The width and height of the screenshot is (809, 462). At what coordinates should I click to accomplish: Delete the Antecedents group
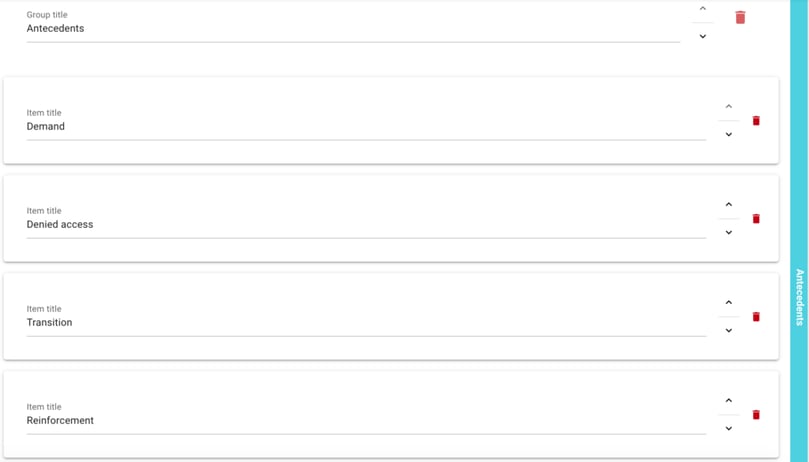coord(740,17)
